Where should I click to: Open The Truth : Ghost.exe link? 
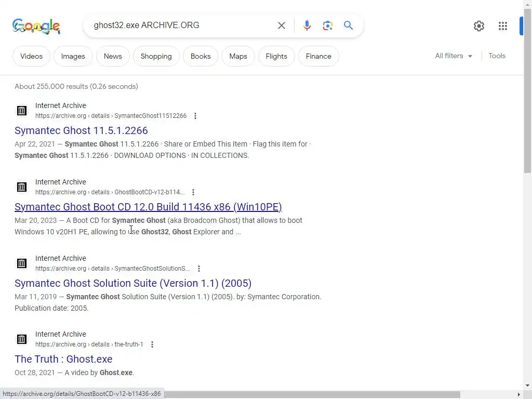(63, 359)
